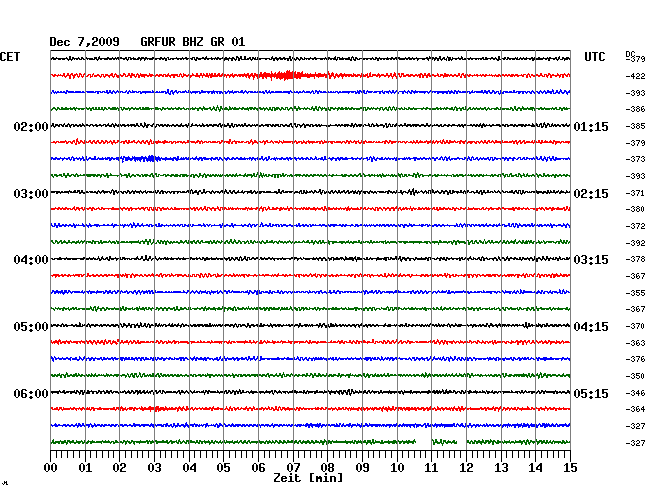
Task: Click the 'UTC' time zone label
Action: point(595,57)
